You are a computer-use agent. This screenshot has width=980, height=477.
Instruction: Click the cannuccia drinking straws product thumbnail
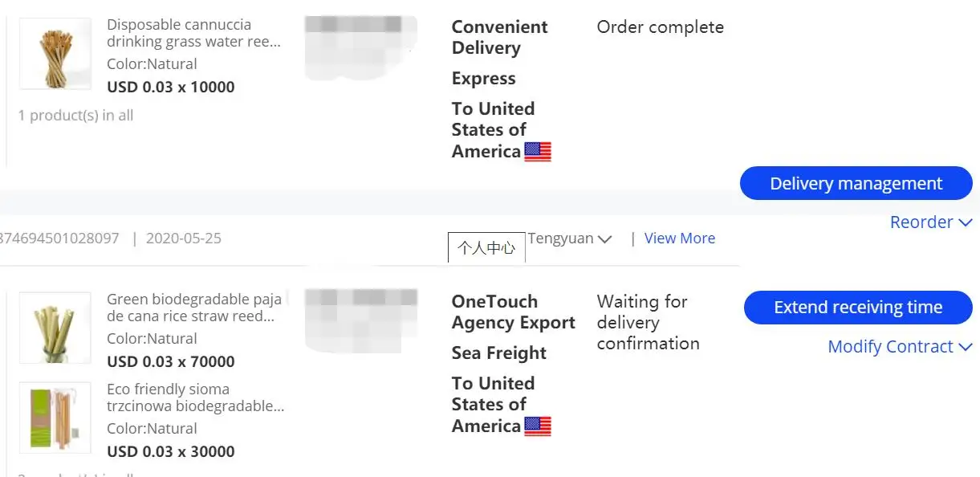point(55,54)
